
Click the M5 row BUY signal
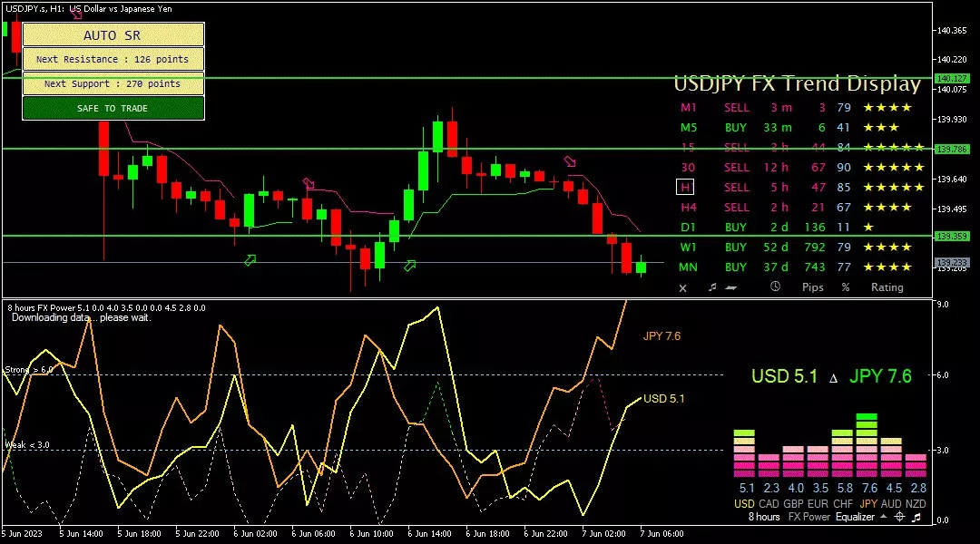point(736,128)
